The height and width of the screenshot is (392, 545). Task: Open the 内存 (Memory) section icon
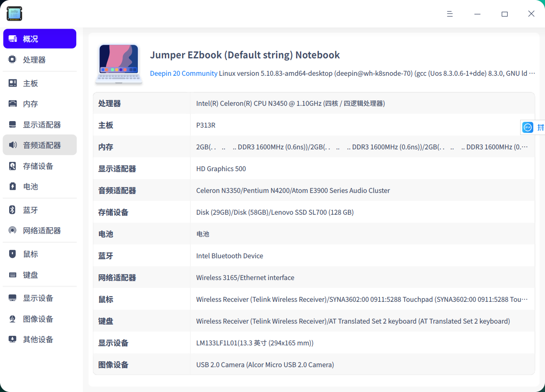[x=13, y=104]
